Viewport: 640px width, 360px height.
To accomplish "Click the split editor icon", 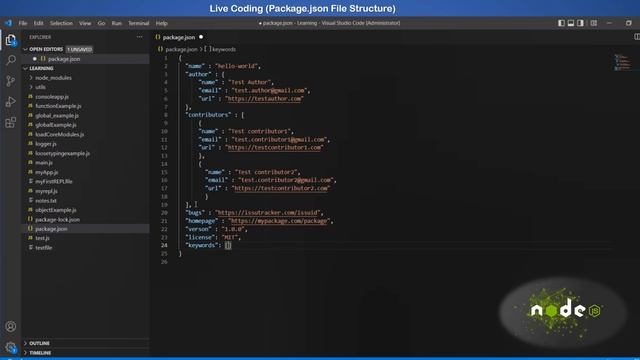I will (x=637, y=37).
